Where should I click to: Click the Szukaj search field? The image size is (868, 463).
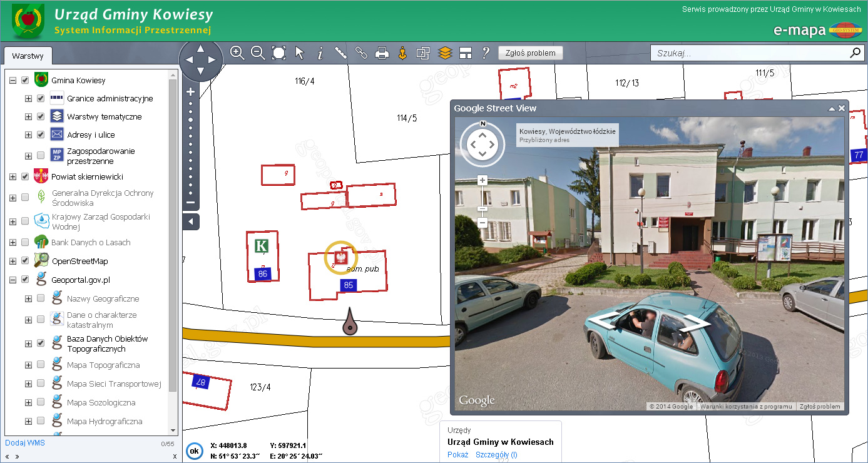(750, 53)
